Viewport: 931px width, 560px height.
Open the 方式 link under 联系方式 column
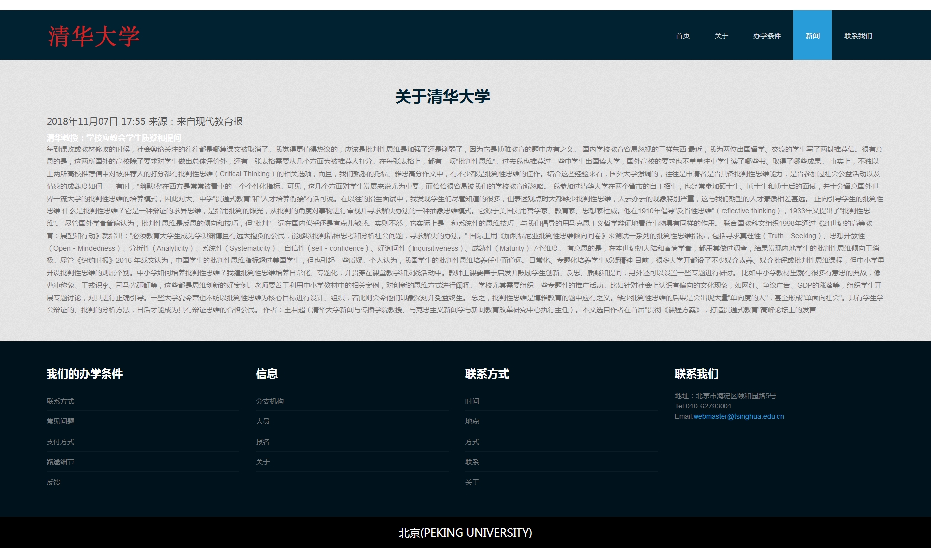(472, 442)
